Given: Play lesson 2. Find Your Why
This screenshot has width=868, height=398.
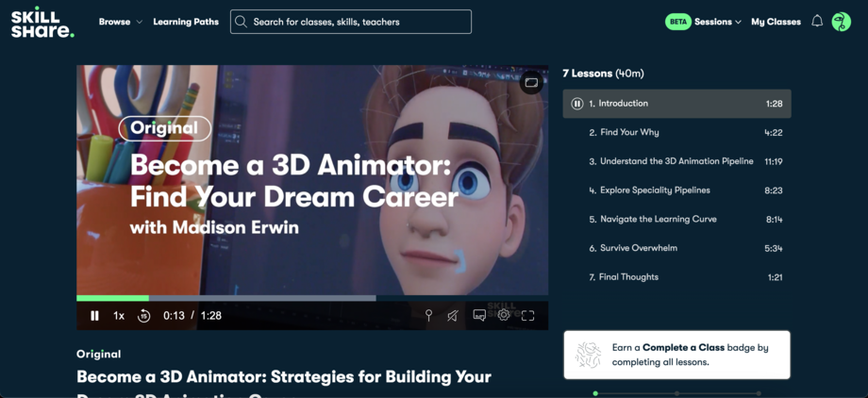Looking at the screenshot, I should coord(677,132).
